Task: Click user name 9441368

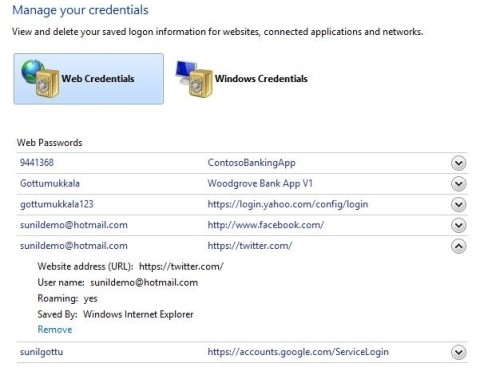Action: click(x=37, y=163)
